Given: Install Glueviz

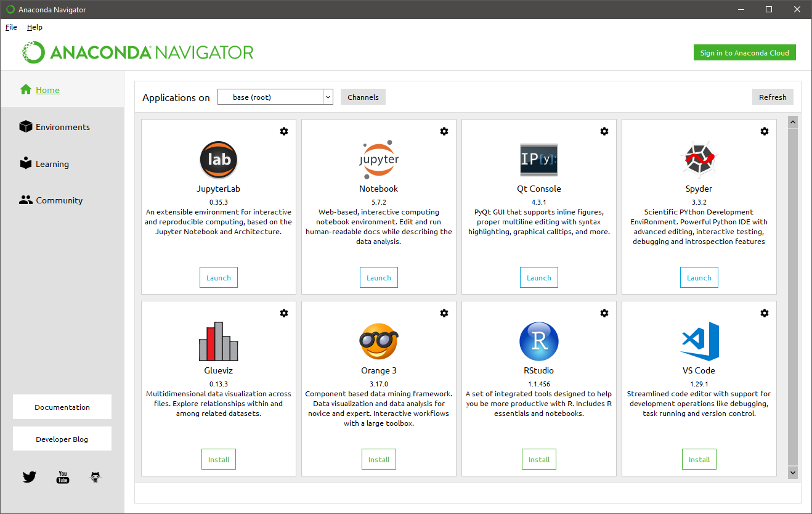Looking at the screenshot, I should (x=219, y=459).
